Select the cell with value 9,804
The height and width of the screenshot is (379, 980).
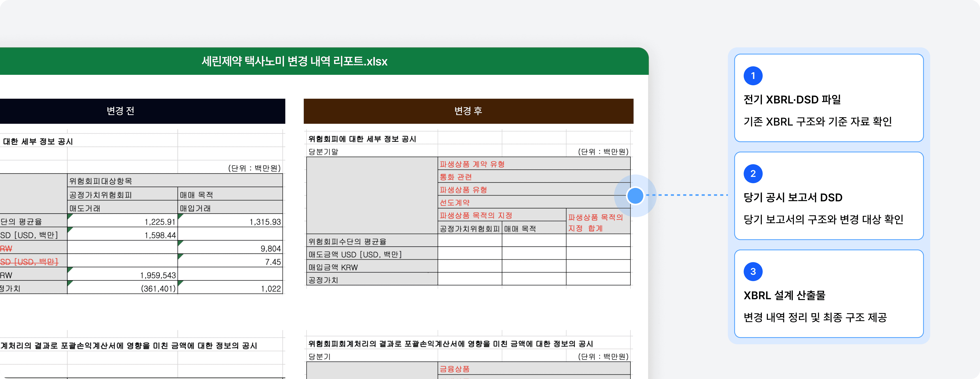[x=230, y=247]
